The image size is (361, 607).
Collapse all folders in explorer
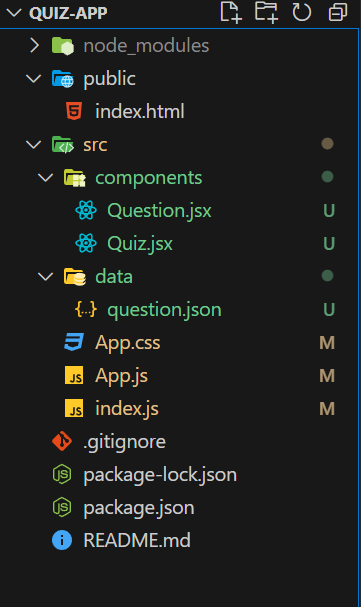coord(338,12)
